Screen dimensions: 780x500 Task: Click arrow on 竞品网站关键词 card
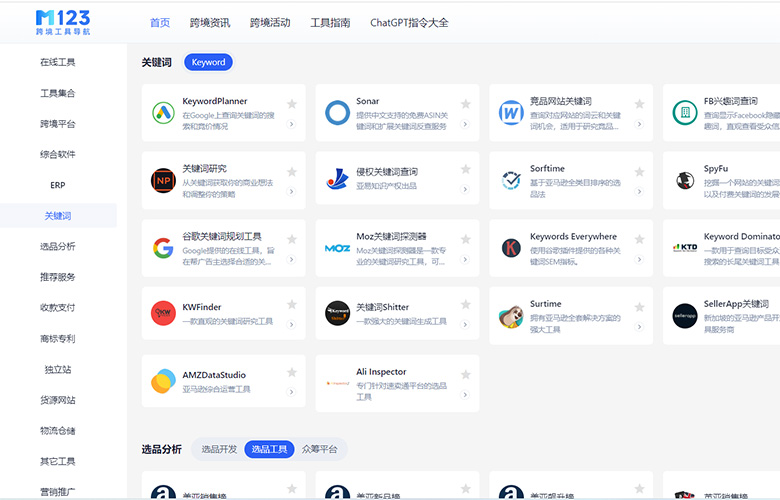point(639,124)
